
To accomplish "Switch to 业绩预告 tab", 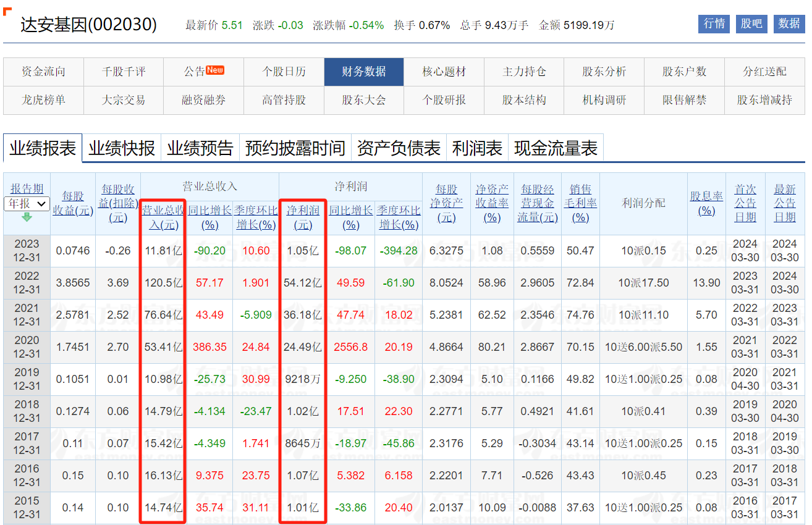I will [200, 148].
